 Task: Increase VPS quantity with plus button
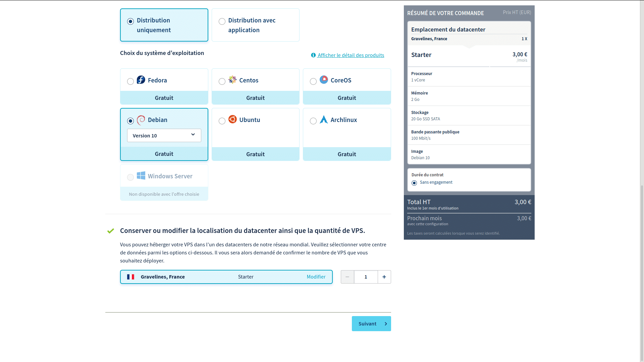[384, 277]
